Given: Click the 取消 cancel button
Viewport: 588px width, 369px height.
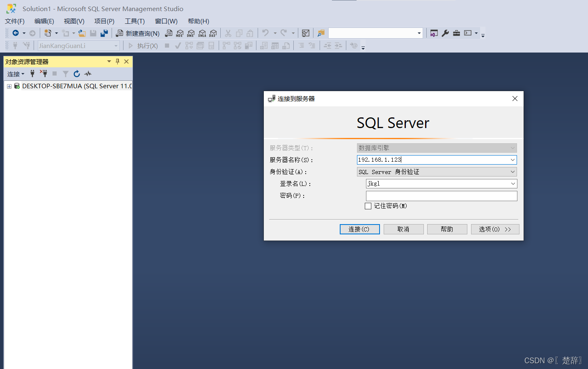Looking at the screenshot, I should point(403,229).
